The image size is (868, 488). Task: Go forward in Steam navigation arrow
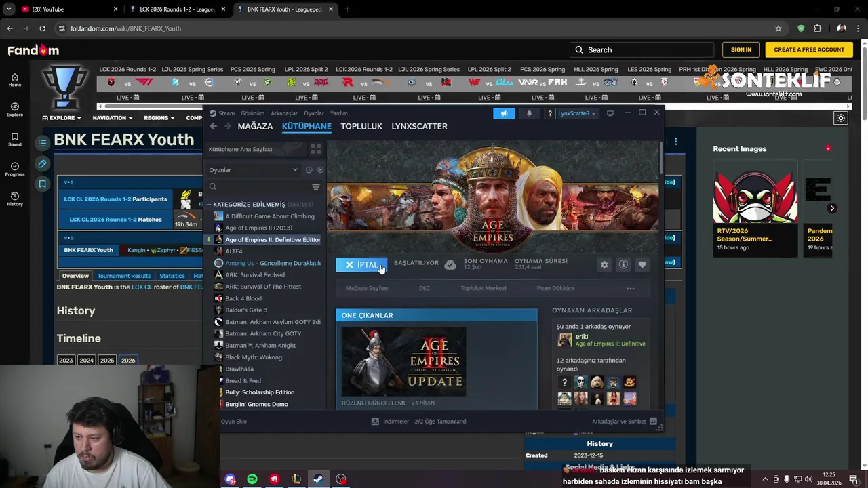(228, 126)
